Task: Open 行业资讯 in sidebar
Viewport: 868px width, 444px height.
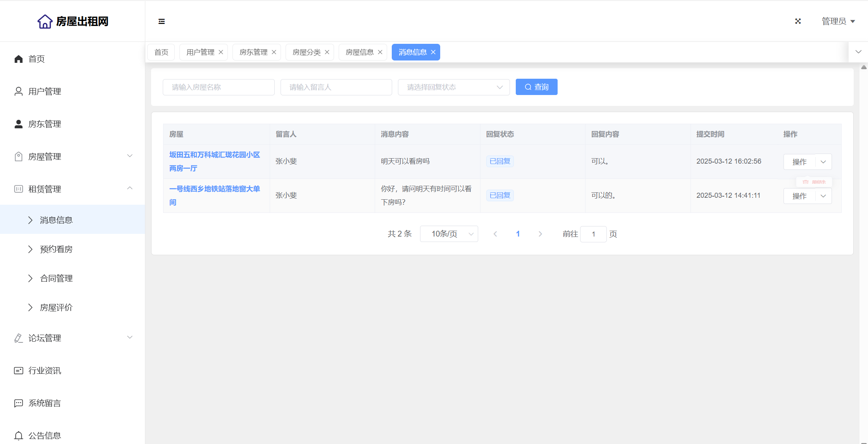Action: pyautogui.click(x=45, y=370)
